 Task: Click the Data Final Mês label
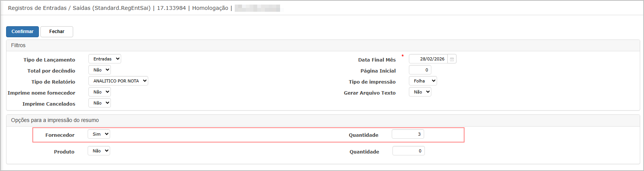(377, 60)
